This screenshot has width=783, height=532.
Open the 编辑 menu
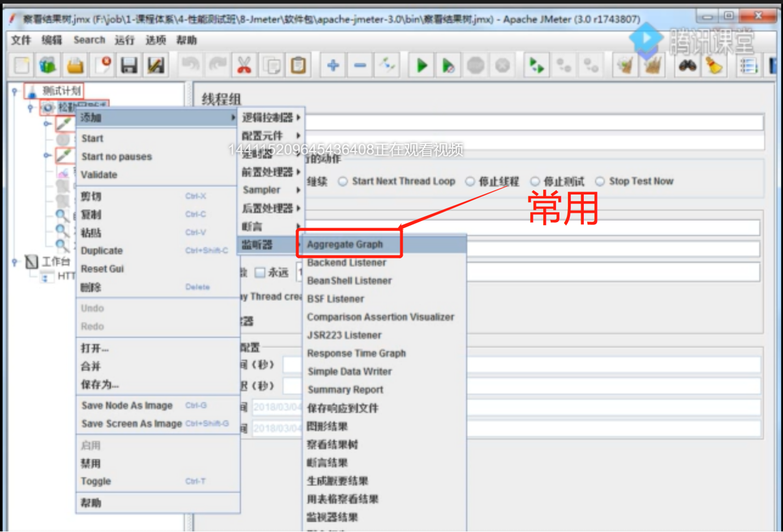click(x=52, y=40)
